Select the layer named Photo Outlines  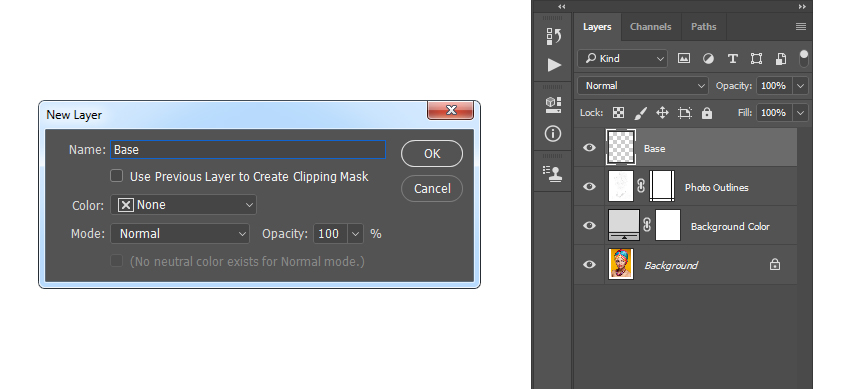click(x=716, y=187)
